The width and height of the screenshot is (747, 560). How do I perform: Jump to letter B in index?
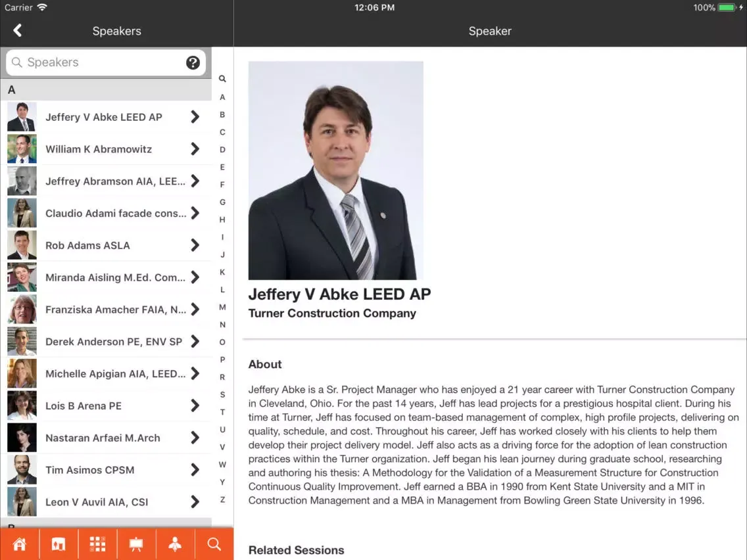coord(222,115)
